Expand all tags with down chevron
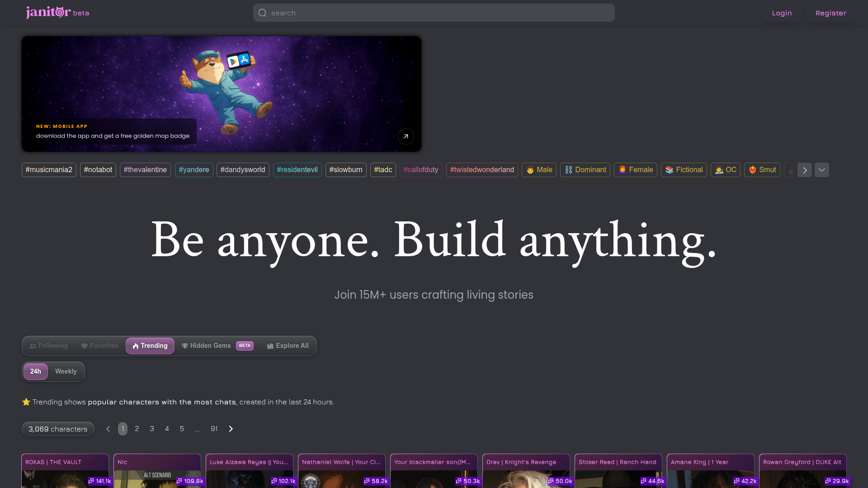 (x=821, y=170)
